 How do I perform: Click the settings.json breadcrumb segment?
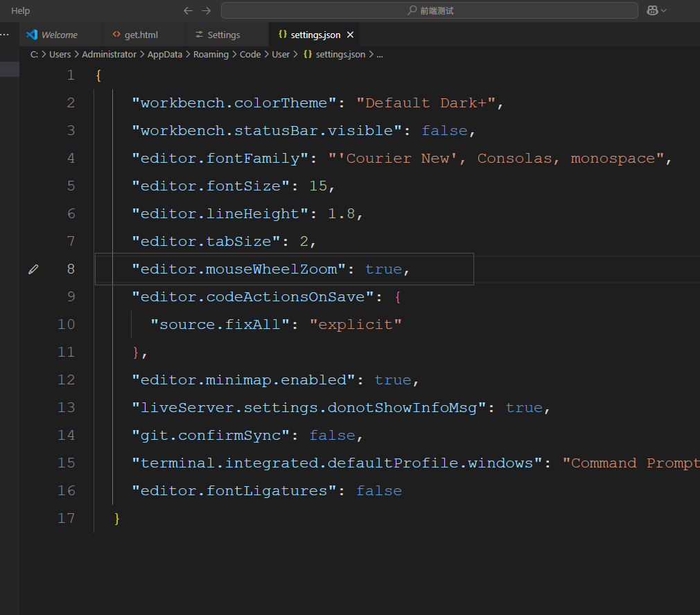[x=340, y=55]
